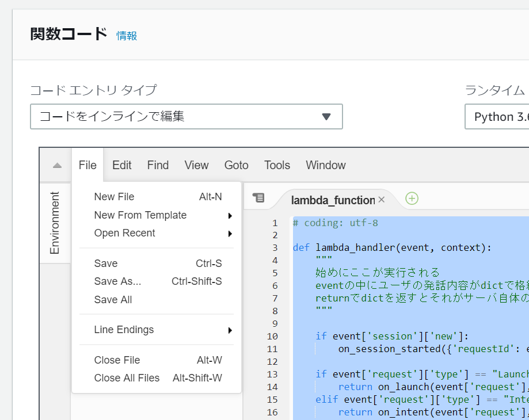Click the collapse arrow left of File menu

pyautogui.click(x=57, y=166)
